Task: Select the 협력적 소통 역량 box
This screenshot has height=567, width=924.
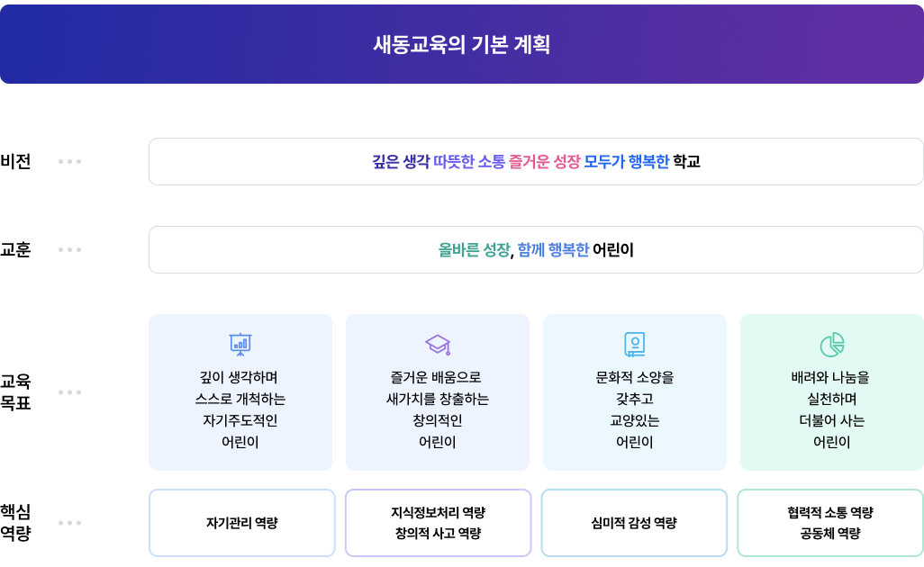Action: [x=830, y=523]
